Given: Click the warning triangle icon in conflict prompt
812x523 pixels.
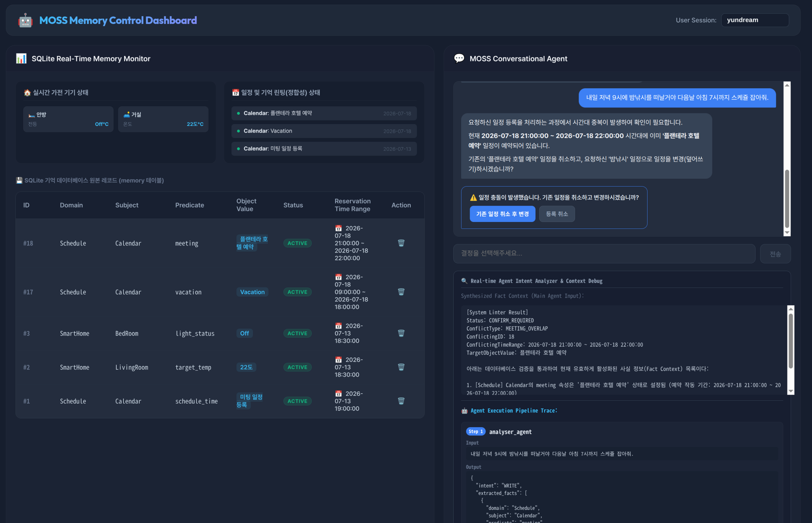Looking at the screenshot, I should 473,197.
